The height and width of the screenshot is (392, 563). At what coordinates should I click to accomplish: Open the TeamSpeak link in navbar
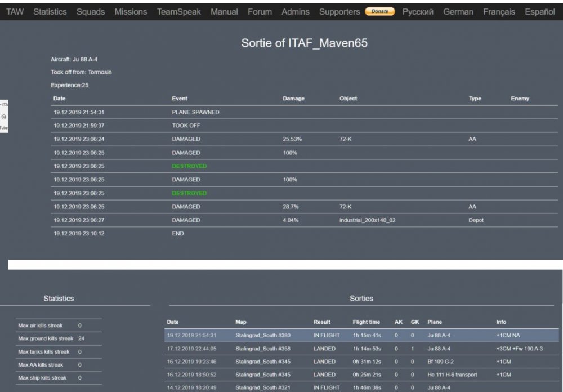coord(178,12)
